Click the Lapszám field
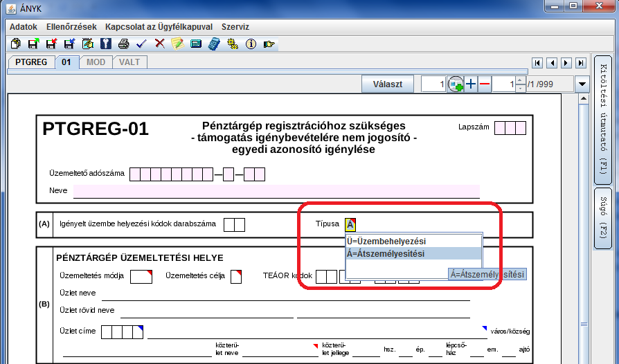This screenshot has width=619, height=364. coord(510,128)
